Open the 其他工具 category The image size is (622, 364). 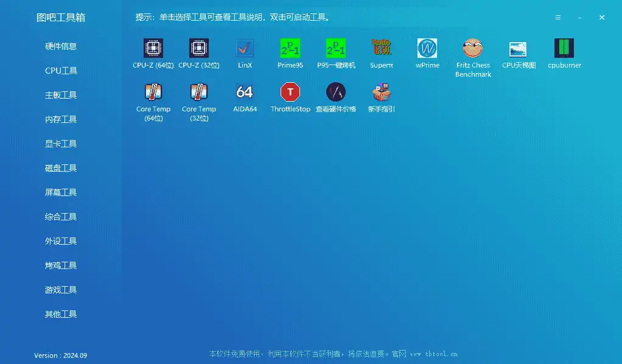61,314
